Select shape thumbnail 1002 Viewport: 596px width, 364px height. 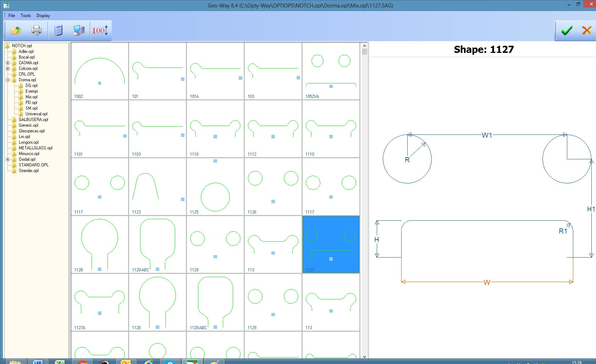[100, 71]
